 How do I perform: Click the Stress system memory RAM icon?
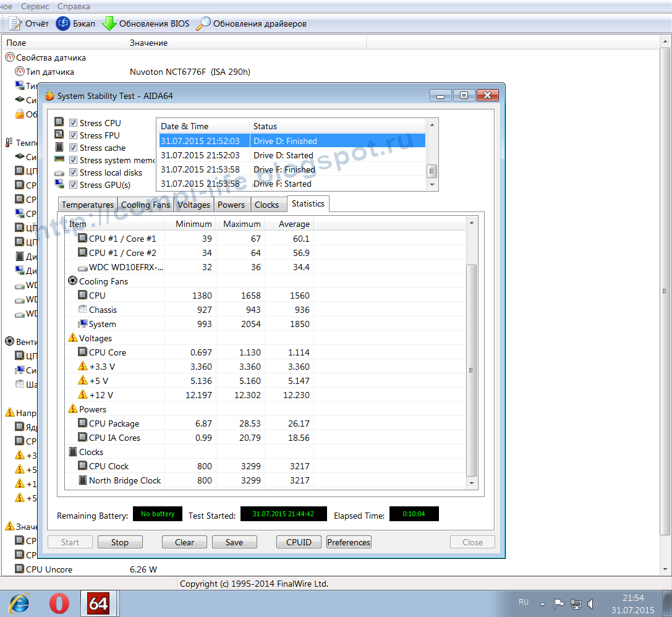59,159
